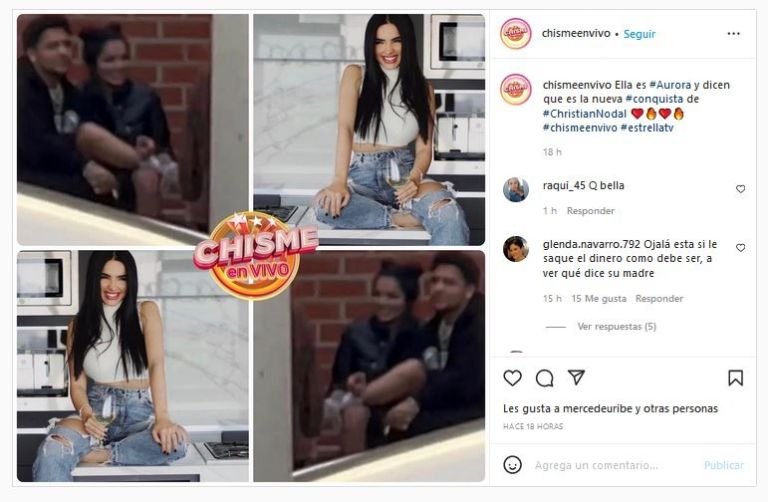Click the Agrega un comentario field
Viewport: 768px width, 502px height.
pos(596,465)
